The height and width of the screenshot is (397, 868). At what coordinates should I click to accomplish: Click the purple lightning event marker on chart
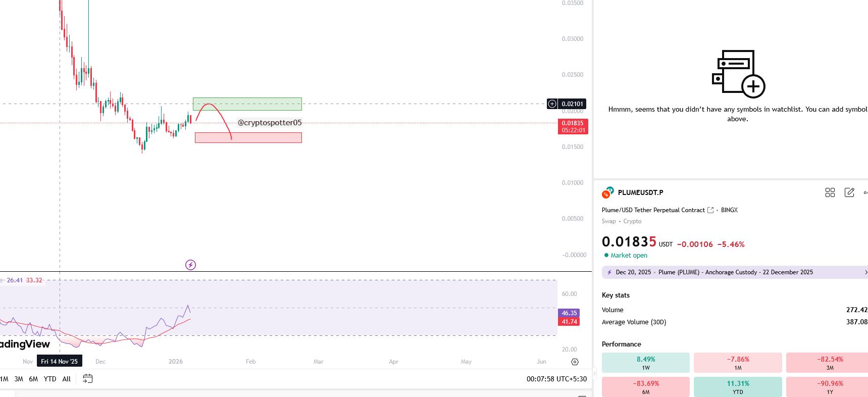click(x=190, y=265)
